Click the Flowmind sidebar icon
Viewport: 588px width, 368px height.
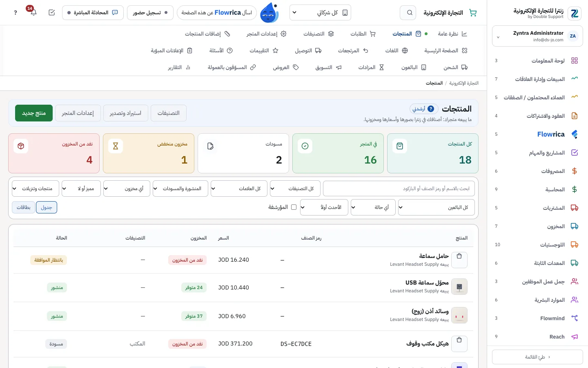[575, 318]
